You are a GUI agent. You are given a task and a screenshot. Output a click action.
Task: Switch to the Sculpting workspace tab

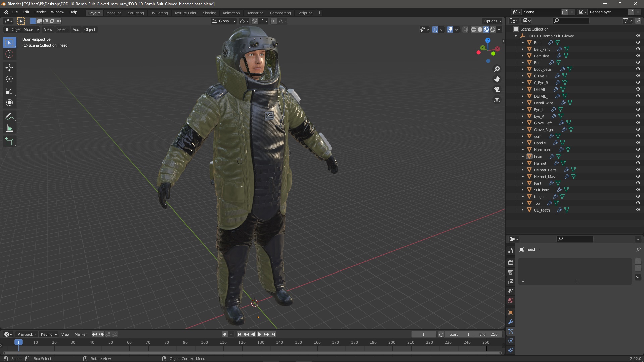[136, 13]
